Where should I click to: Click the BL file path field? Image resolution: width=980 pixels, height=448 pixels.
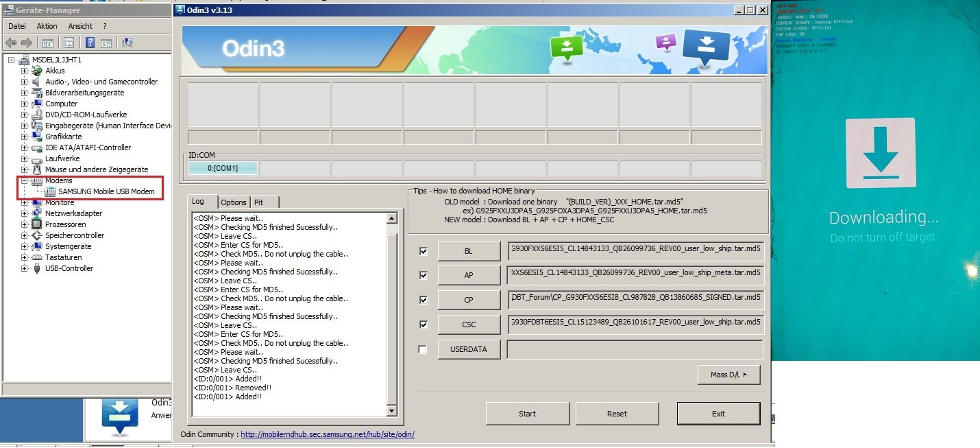point(635,251)
